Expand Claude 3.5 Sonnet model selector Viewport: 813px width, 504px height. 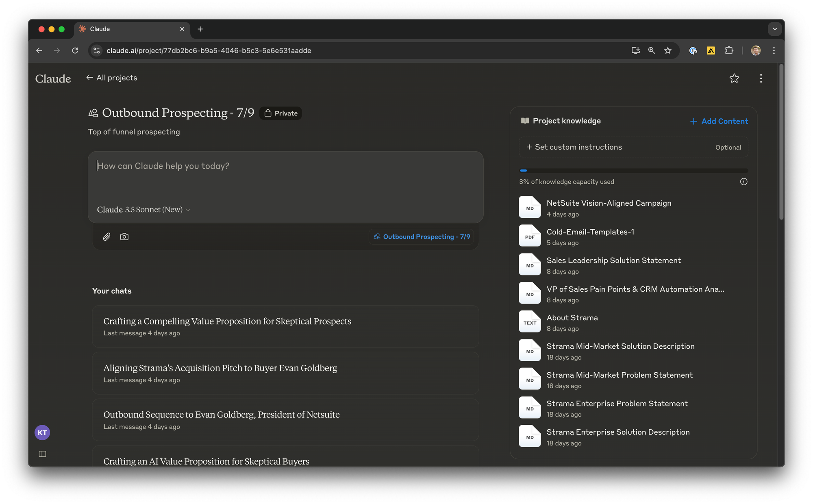[143, 210]
